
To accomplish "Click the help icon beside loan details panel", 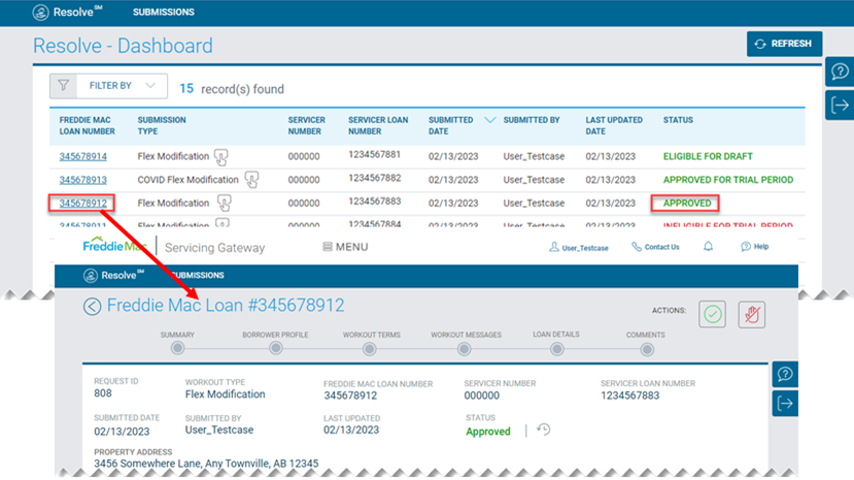I will click(785, 374).
